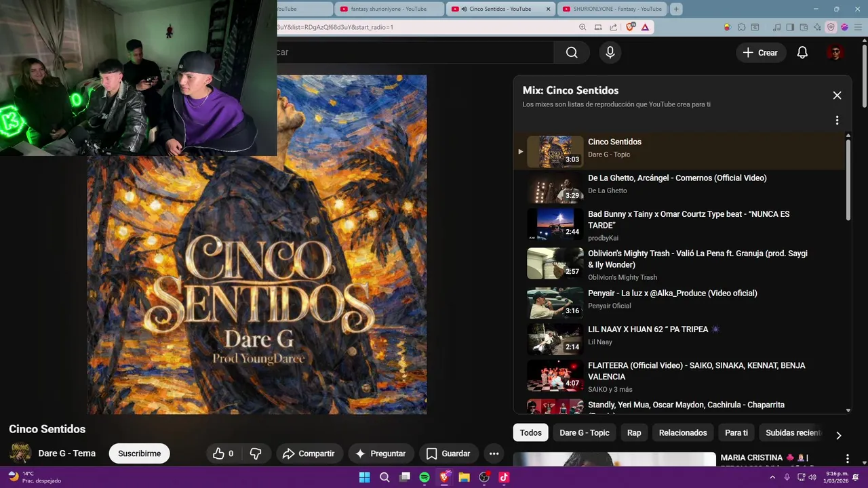
Task: Open the mix panel three-dot options menu
Action: pos(837,120)
